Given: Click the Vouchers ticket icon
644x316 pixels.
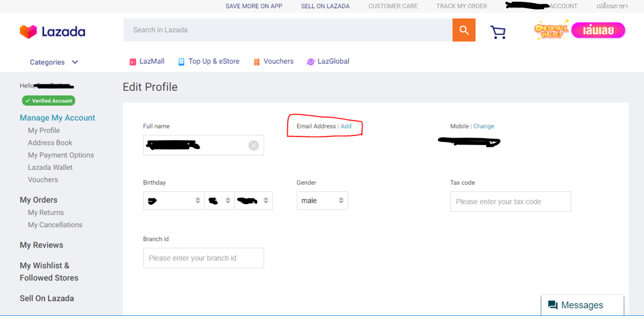Looking at the screenshot, I should (x=257, y=62).
